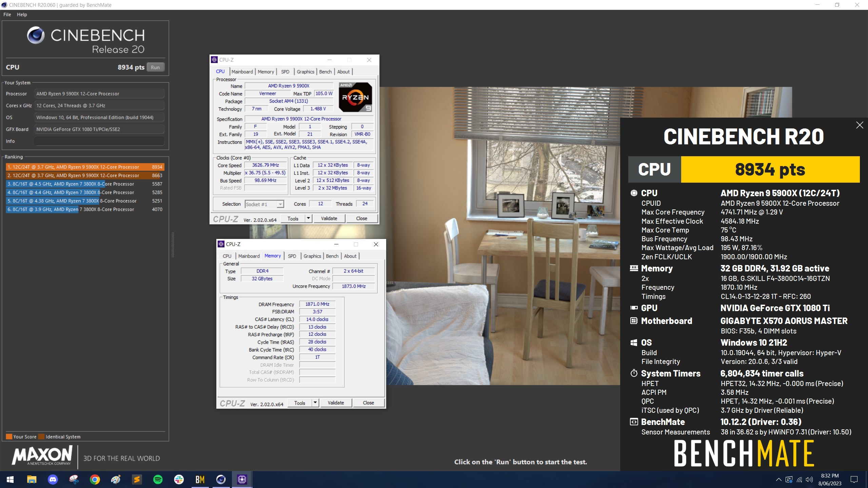Select the top ranking row scoring 8934
The height and width of the screenshot is (488, 868).
point(85,167)
